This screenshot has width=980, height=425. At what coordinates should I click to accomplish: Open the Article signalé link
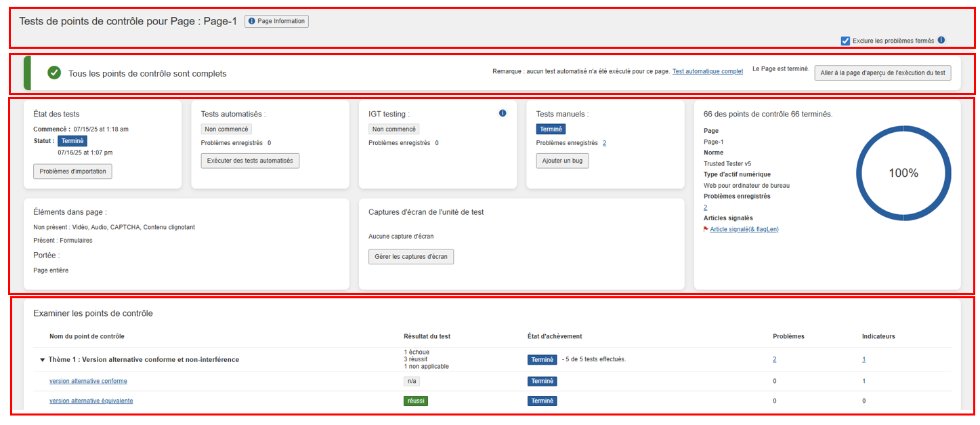[x=744, y=229]
